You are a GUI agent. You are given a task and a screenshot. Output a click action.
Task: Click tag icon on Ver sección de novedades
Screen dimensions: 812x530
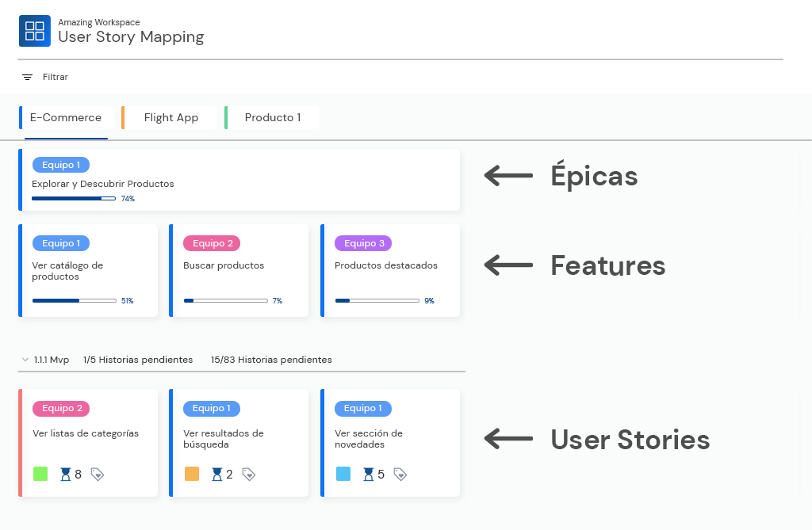(x=400, y=474)
